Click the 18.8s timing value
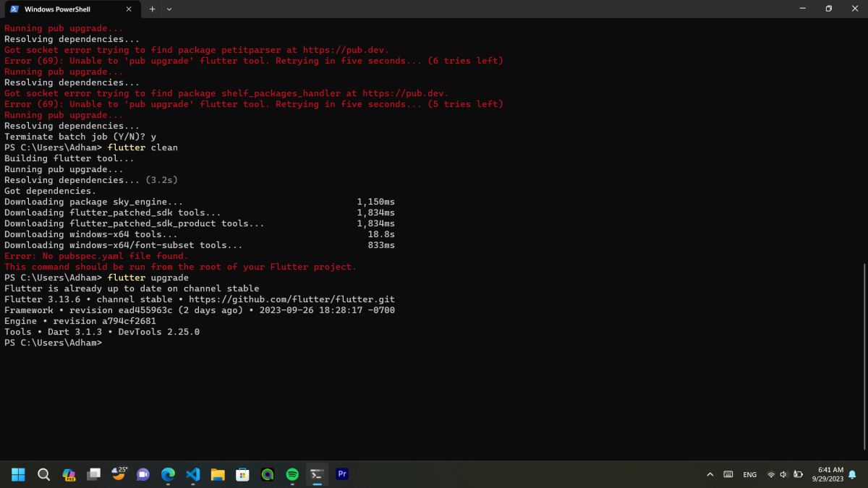This screenshot has height=488, width=868. tap(381, 234)
